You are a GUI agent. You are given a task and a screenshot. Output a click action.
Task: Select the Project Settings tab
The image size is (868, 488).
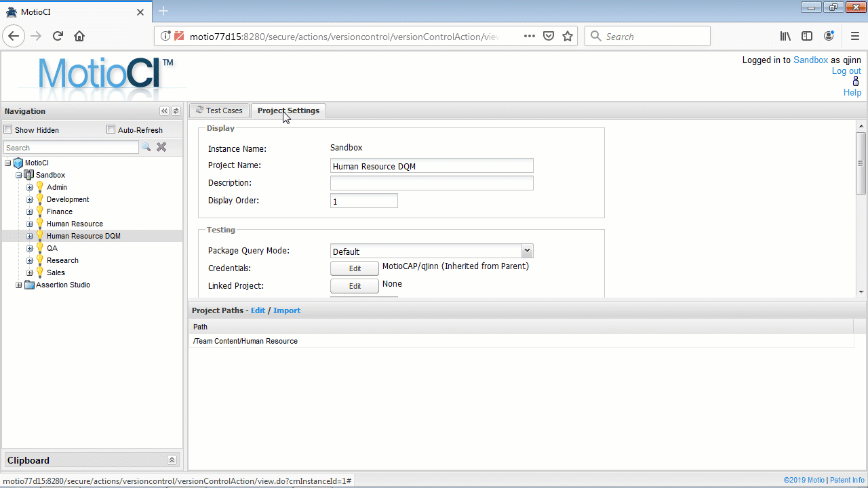[288, 110]
